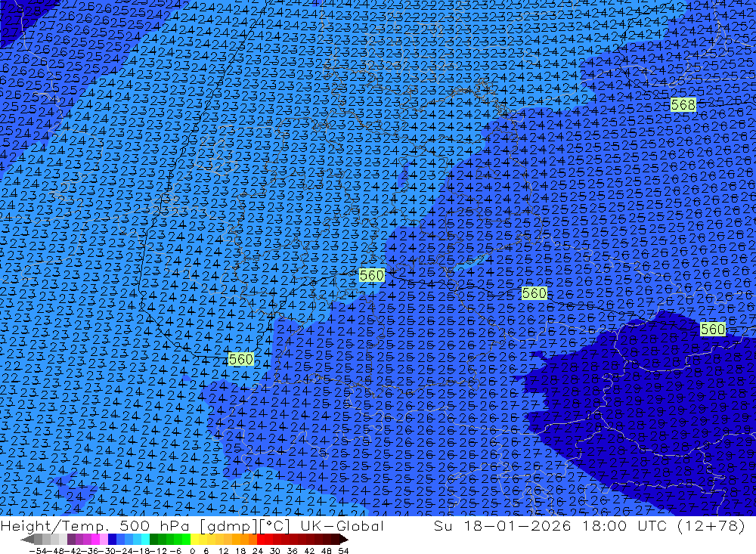Click the bright red swatch in the legend
Image resolution: width=756 pixels, height=554 pixels.
[261, 539]
